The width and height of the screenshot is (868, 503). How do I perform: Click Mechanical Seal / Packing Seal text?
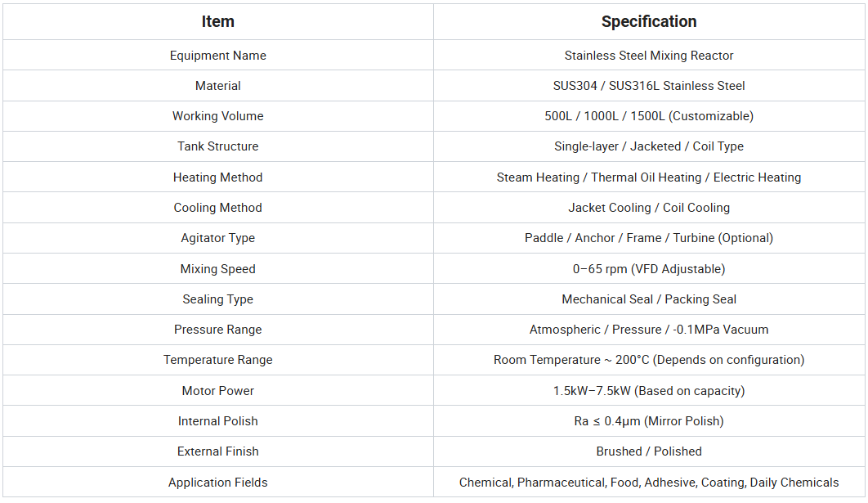pos(649,299)
